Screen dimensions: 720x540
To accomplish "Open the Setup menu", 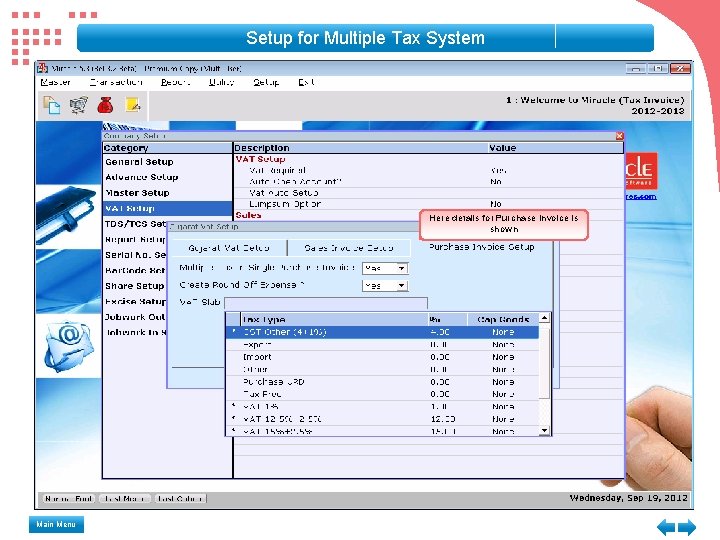I will (266, 82).
